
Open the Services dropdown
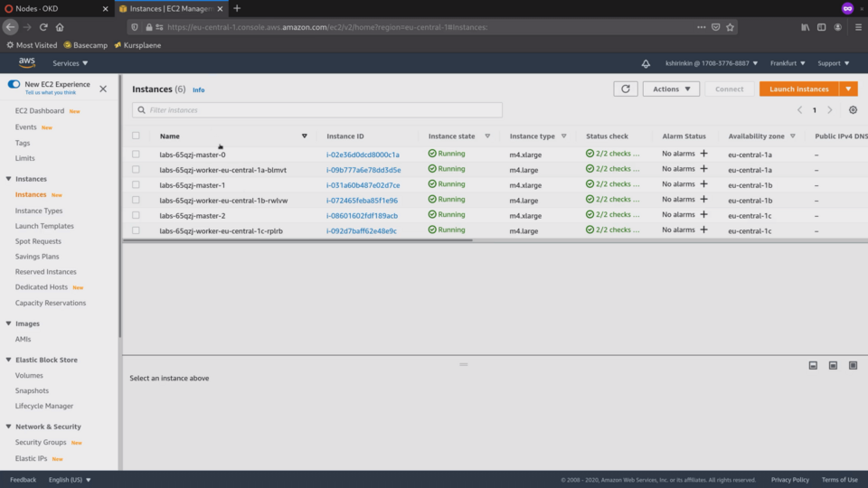click(x=70, y=63)
